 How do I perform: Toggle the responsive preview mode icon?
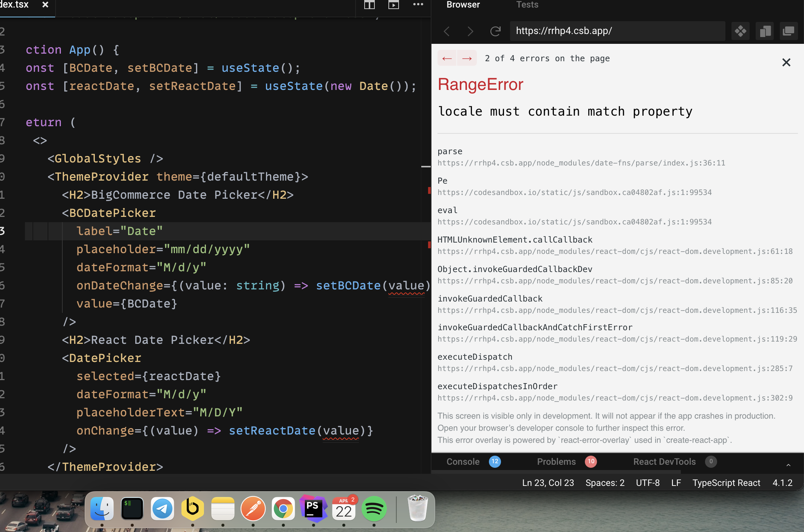[740, 31]
